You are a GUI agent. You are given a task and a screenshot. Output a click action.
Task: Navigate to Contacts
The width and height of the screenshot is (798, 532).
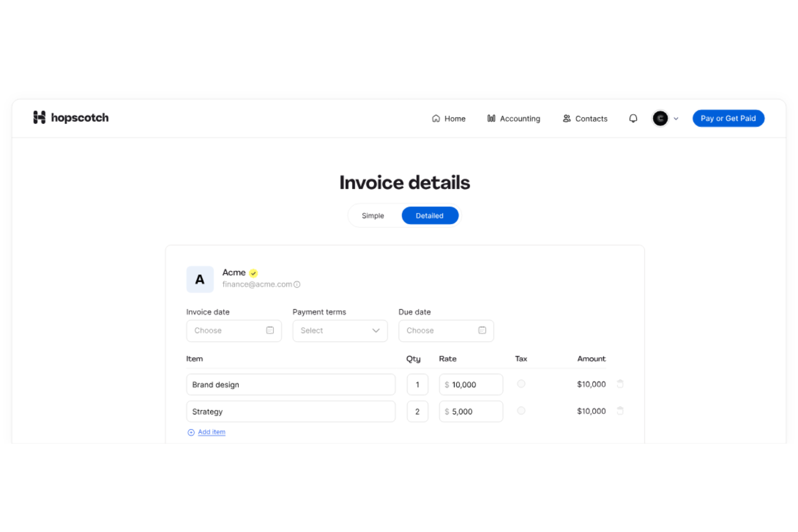585,119
